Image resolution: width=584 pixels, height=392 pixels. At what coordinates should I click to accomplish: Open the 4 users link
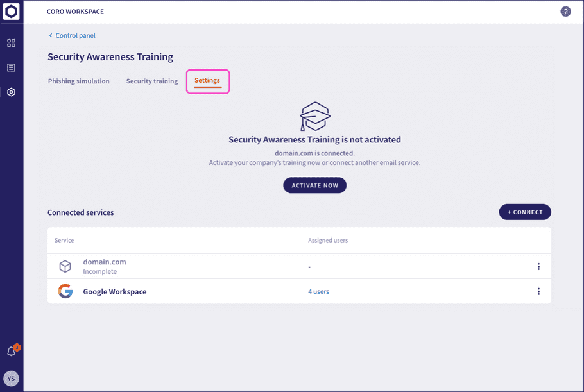[318, 291]
